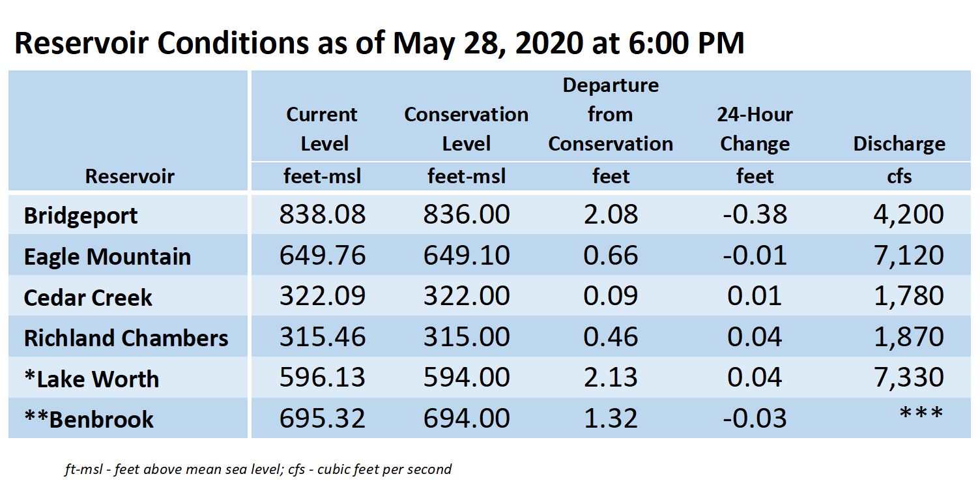This screenshot has width=980, height=487.
Task: Click the Current Level column header
Action: coord(322,129)
